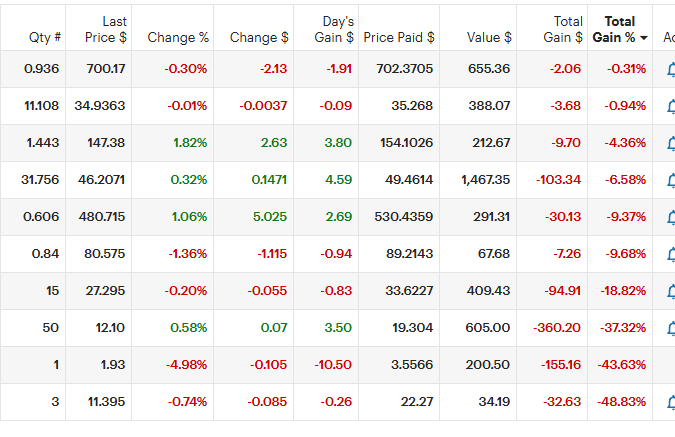Screen dimensions: 675x437
Task: Select the 388.07 value cell
Action: click(x=478, y=106)
